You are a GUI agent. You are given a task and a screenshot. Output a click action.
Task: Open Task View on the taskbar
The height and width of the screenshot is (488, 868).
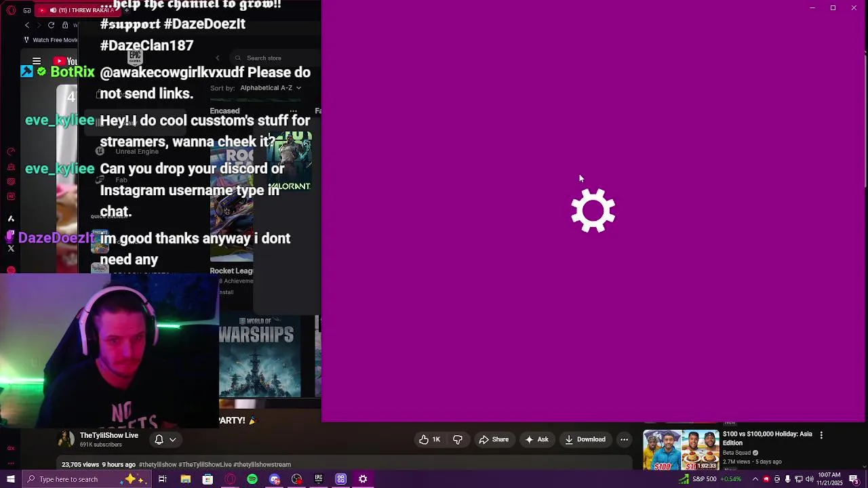coord(163,479)
